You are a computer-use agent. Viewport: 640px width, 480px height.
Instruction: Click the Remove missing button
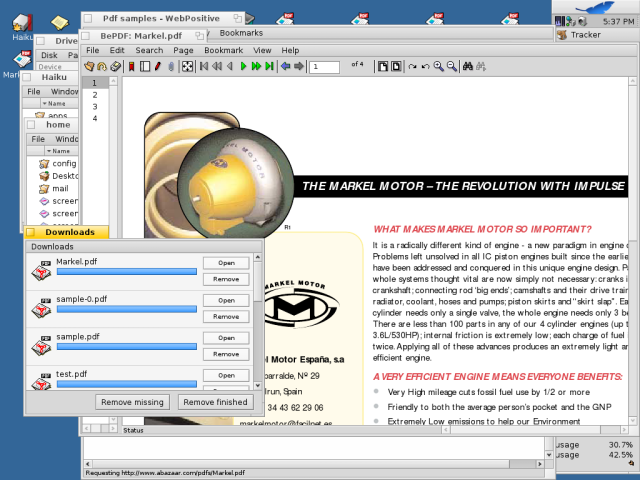pyautogui.click(x=132, y=402)
